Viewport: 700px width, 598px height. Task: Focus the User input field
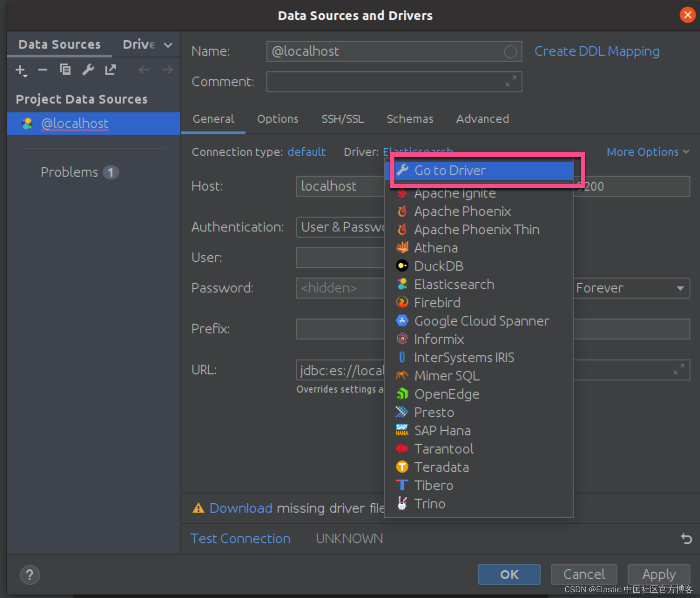(340, 258)
